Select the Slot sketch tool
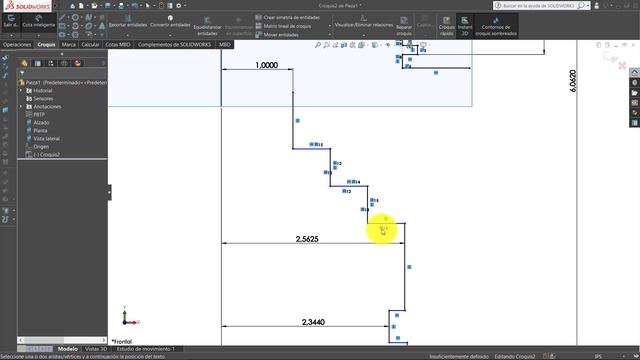This screenshot has width=640, height=360. (x=62, y=34)
